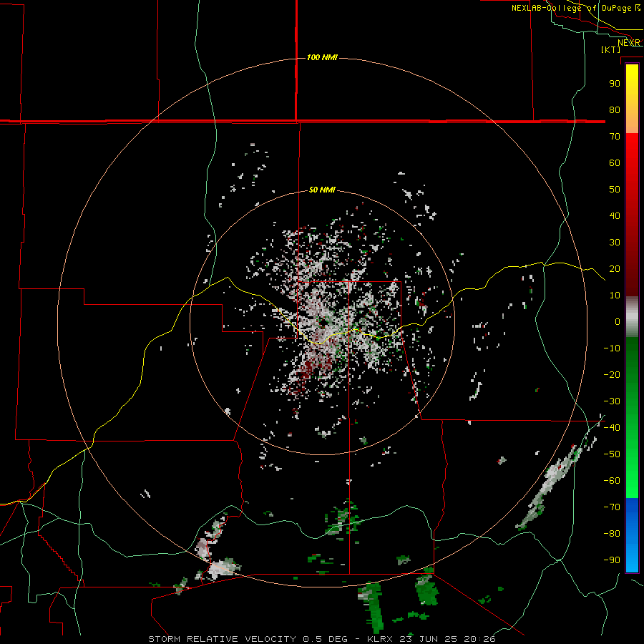Click the "50 NMI" range ring label
Viewport: 644px width, 644px height.
click(322, 190)
